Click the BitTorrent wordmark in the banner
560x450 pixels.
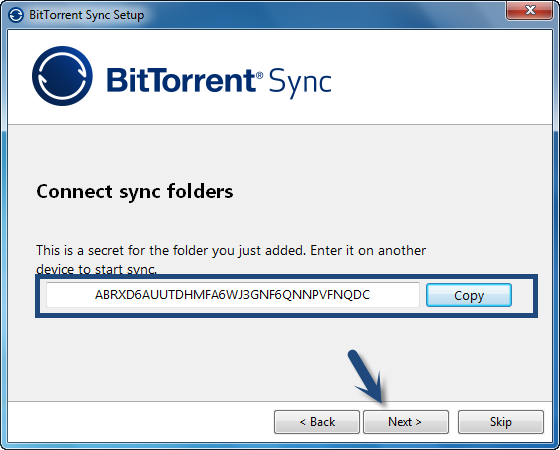[x=181, y=80]
